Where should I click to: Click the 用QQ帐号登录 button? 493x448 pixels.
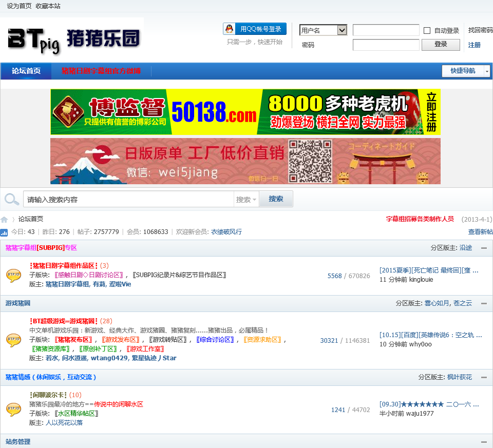[255, 29]
